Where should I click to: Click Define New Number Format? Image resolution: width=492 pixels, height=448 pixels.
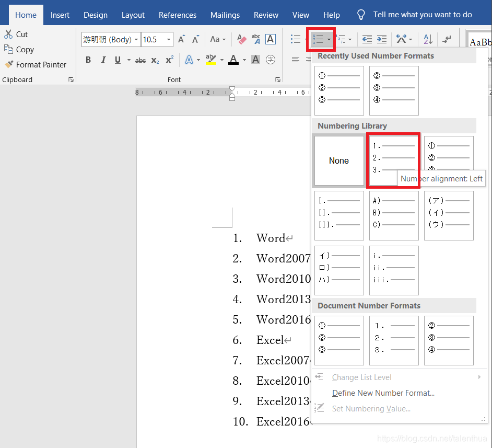tap(383, 393)
